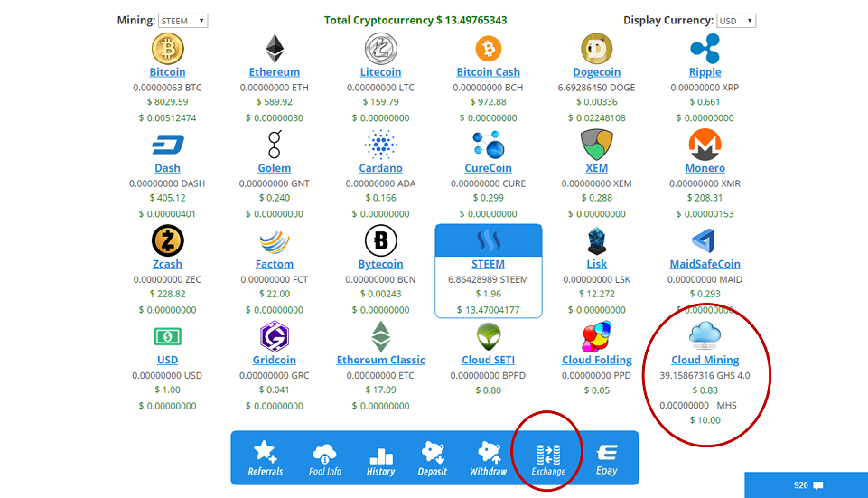Screen dimensions: 868x498
Task: Click the Ripple blue logo icon
Action: coord(705,48)
